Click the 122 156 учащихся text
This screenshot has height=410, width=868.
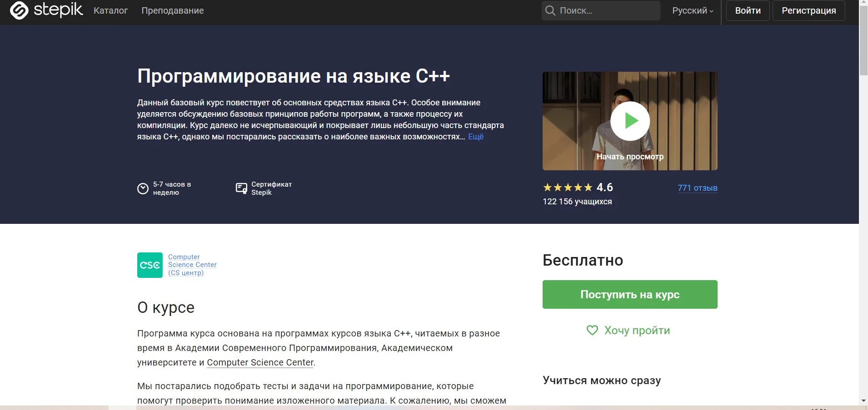577,202
